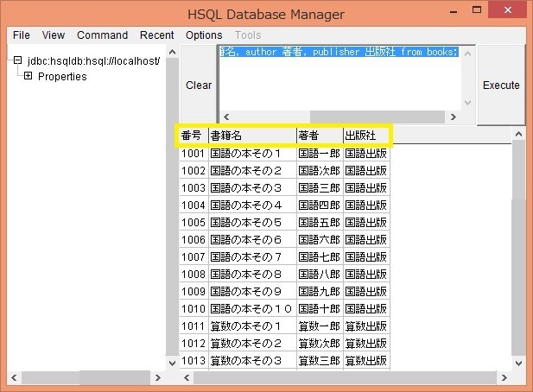The height and width of the screenshot is (392, 533).
Task: Select the author cell 国語七郎
Action: 320,256
